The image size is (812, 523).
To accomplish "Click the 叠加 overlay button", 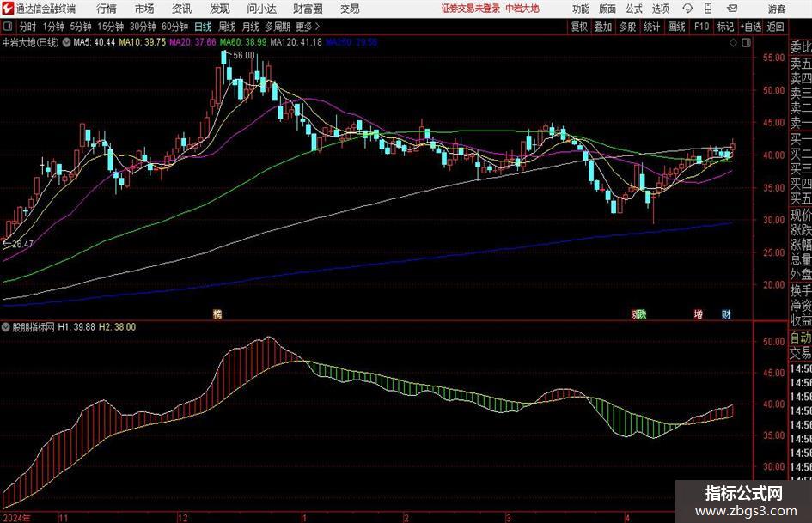I will (603, 27).
